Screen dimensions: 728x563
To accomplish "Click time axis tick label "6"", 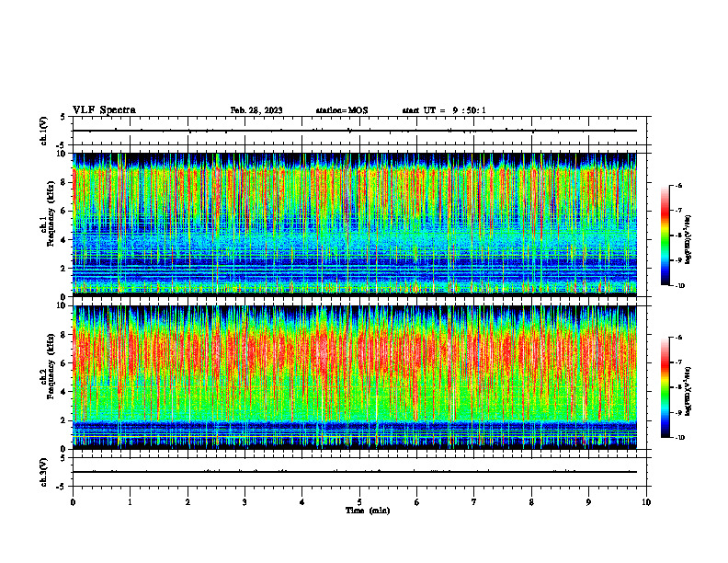I will [x=417, y=502].
